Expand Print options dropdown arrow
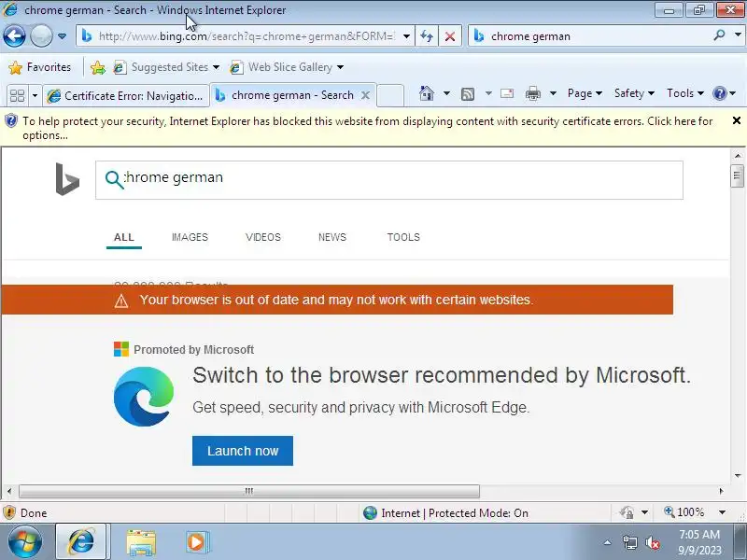Viewport: 747px width, 560px height. coord(553,93)
